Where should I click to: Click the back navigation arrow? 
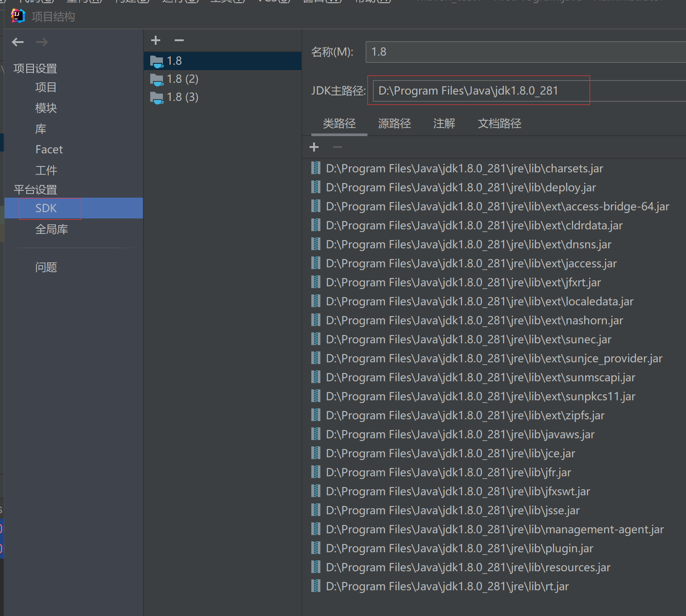tap(18, 42)
